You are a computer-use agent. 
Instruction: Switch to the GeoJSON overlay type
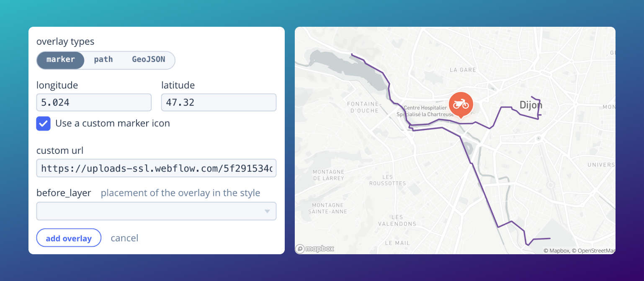point(149,60)
